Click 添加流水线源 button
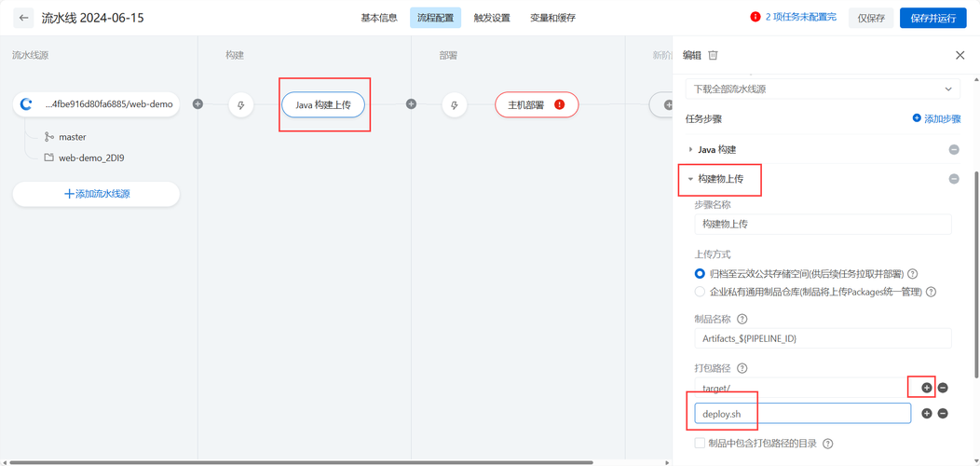Image resolution: width=980 pixels, height=466 pixels. [96, 194]
